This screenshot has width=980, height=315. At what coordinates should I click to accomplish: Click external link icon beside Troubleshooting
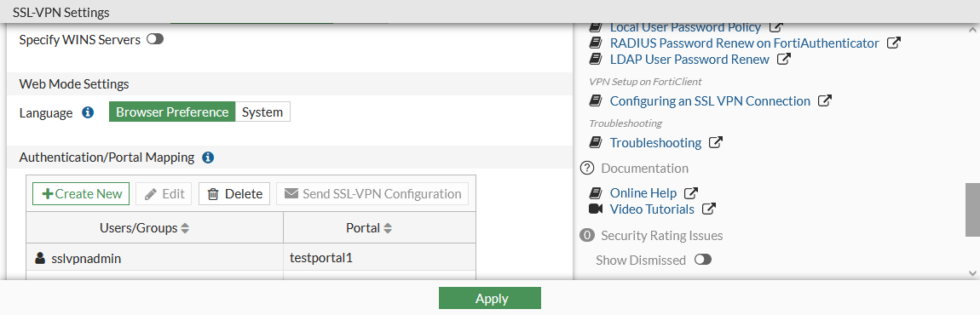(x=716, y=142)
